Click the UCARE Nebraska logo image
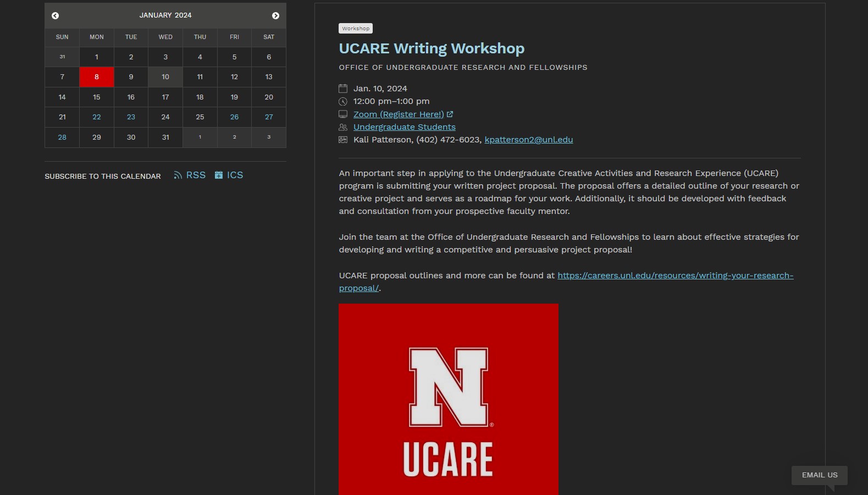 click(x=448, y=399)
